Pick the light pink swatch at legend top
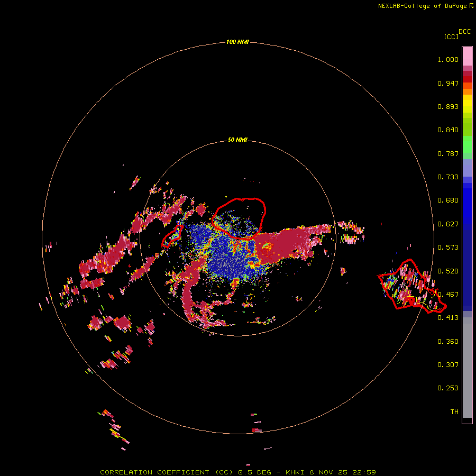This screenshot has width=476, height=476. pos(467,57)
